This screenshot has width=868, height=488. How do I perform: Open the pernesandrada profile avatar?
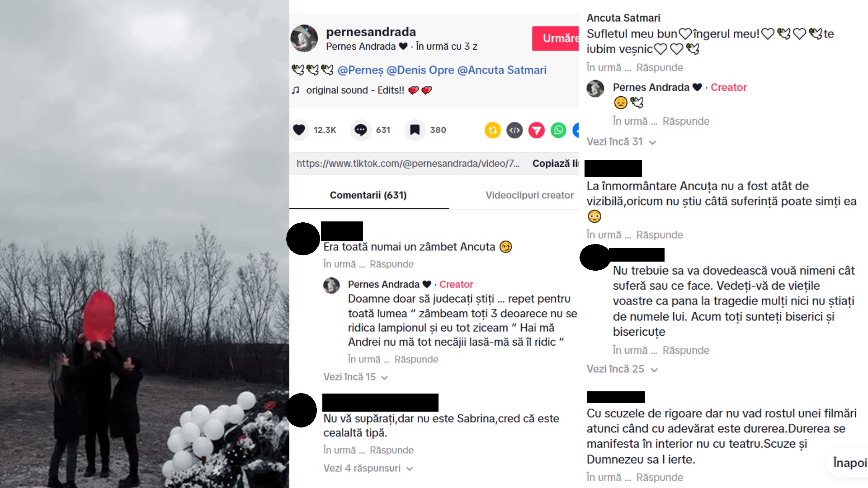304,38
